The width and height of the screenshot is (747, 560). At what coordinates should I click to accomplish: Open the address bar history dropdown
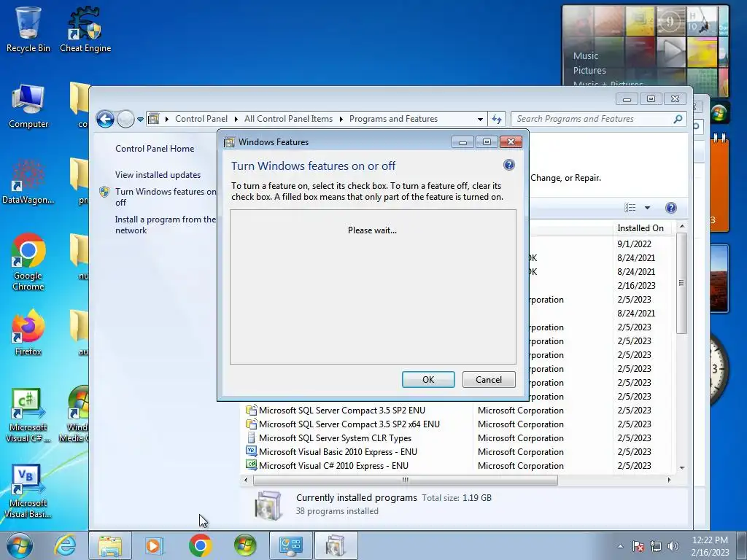(x=480, y=119)
